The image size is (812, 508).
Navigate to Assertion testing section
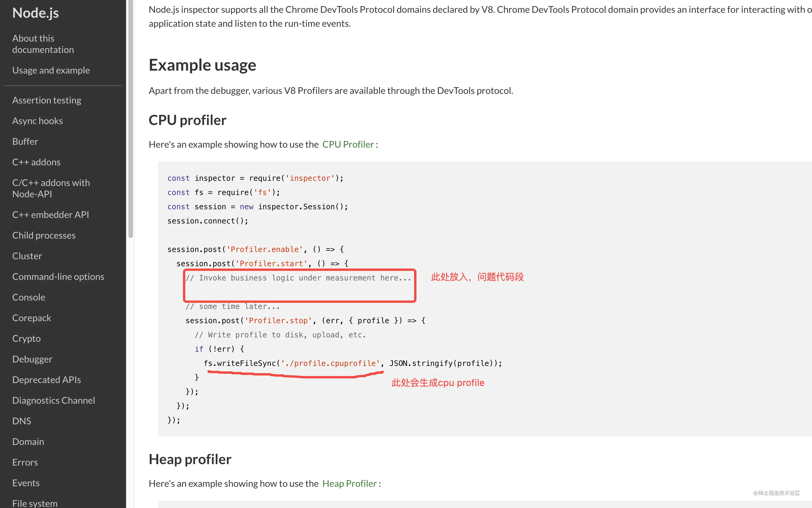(x=46, y=100)
